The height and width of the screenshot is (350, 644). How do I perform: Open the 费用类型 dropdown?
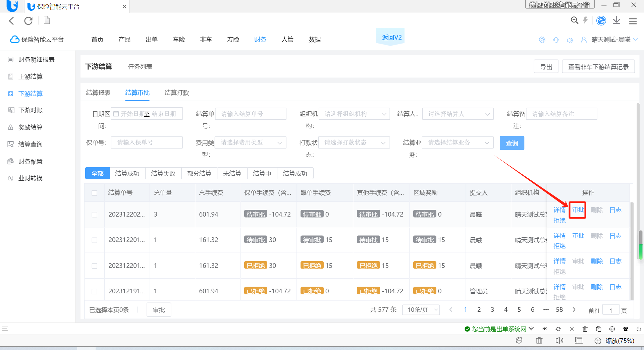tap(251, 142)
